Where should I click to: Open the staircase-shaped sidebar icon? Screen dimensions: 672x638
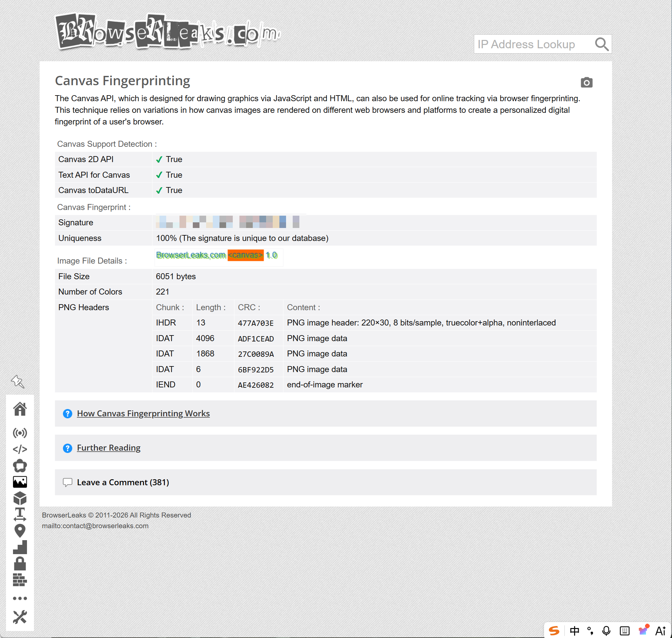coord(20,547)
